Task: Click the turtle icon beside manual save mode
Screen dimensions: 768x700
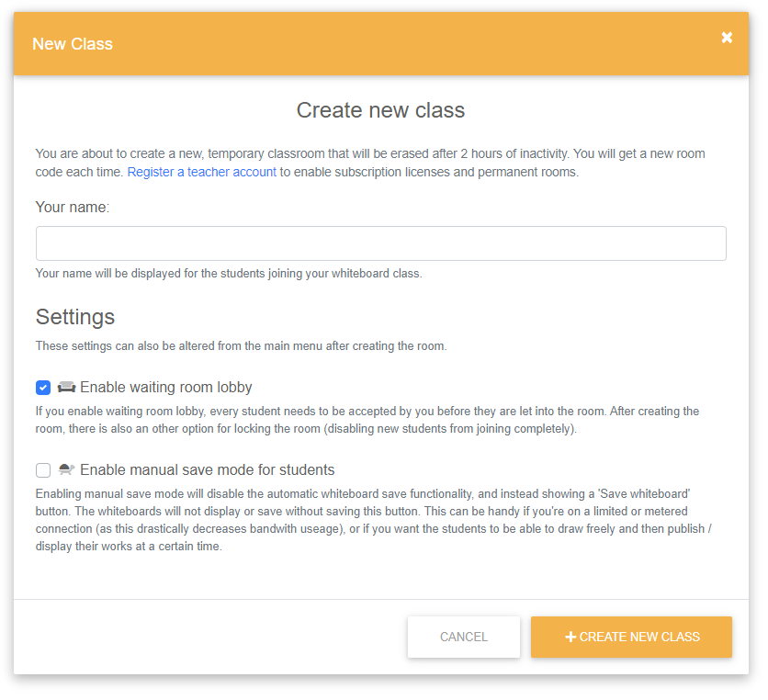Action: (x=66, y=469)
